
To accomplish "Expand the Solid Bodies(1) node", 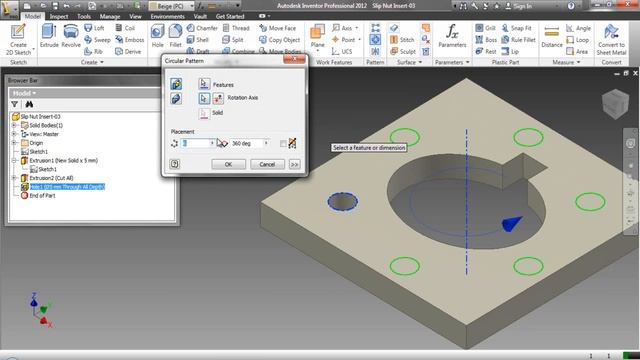I will point(14,125).
